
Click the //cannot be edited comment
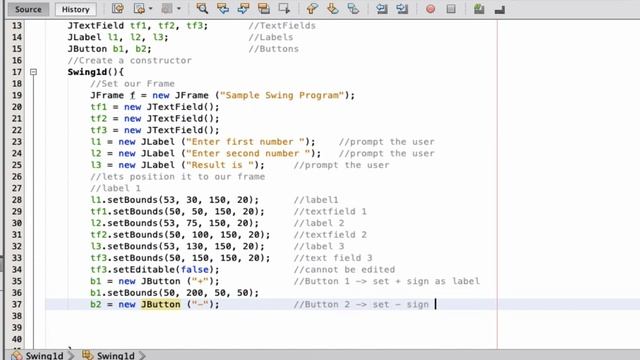click(x=344, y=269)
